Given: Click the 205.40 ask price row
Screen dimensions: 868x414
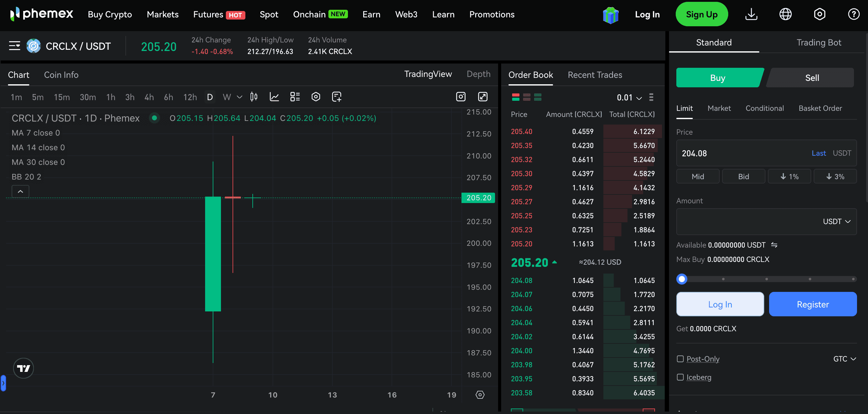Looking at the screenshot, I should coord(583,132).
